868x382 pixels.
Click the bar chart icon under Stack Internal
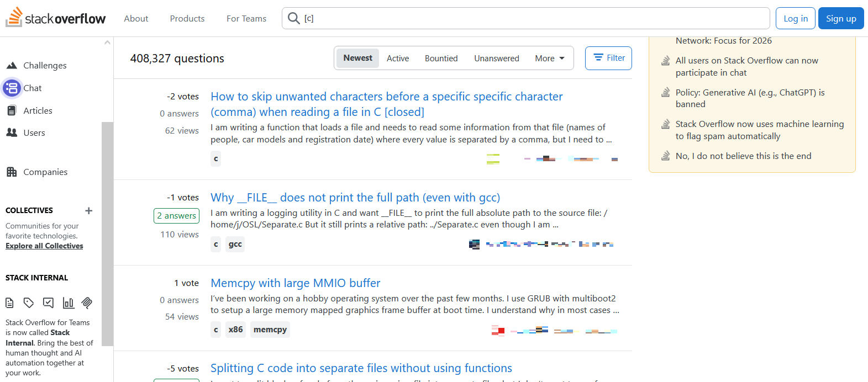[68, 303]
